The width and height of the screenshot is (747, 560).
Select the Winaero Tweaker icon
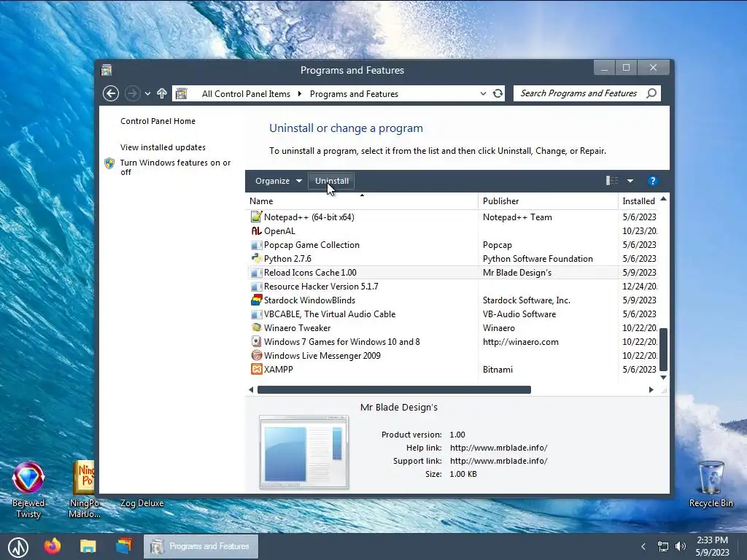256,327
